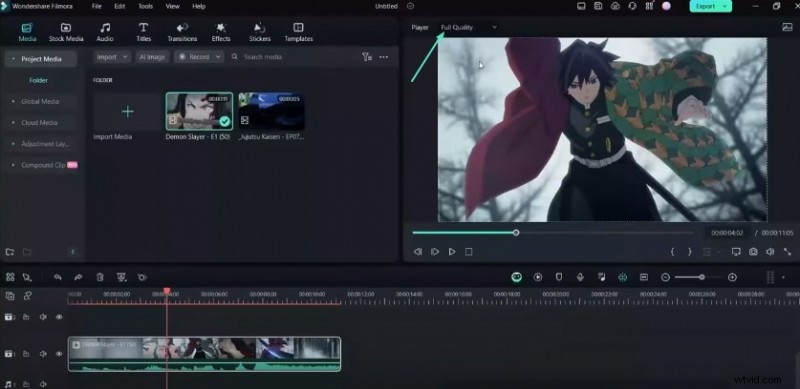Expand Adjustment Layer in sidebar
This screenshot has height=389, width=800.
13,144
